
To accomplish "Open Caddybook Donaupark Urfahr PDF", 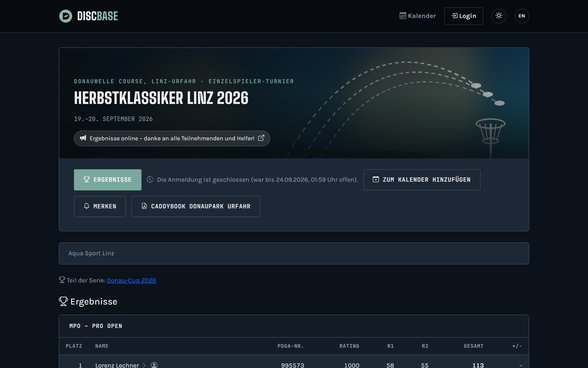I will click(196, 206).
